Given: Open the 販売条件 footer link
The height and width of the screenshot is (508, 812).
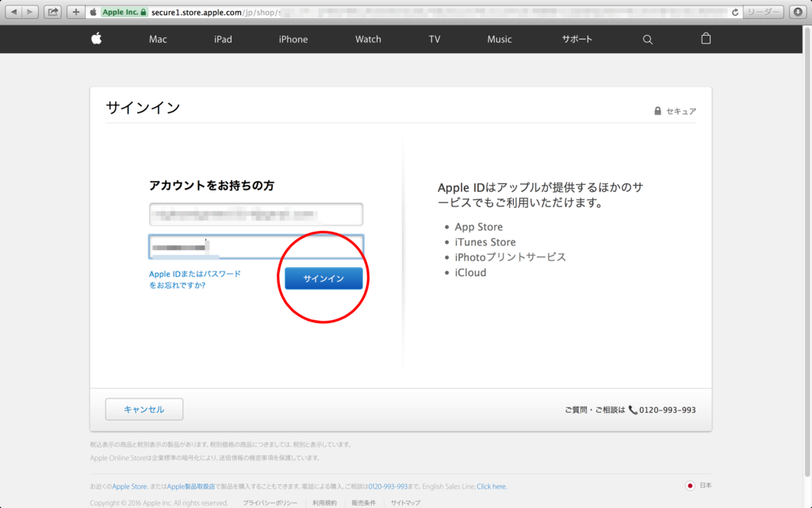Looking at the screenshot, I should pyautogui.click(x=363, y=502).
